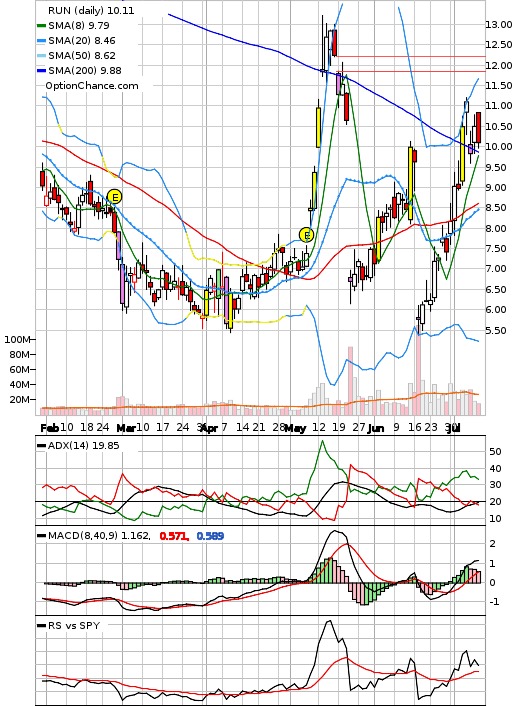Click the blue MACD value 0.589
The height and width of the screenshot is (706, 526).
[x=210, y=536]
